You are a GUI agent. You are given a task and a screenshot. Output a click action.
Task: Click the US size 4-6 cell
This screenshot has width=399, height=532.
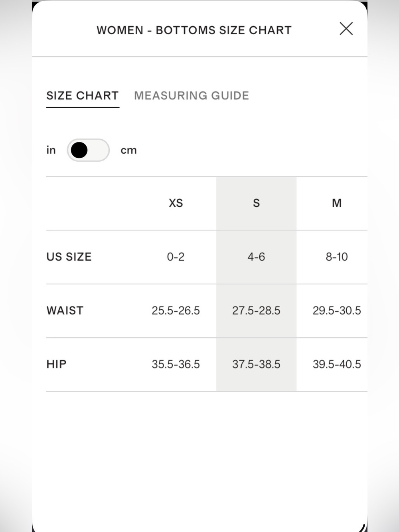(x=256, y=257)
